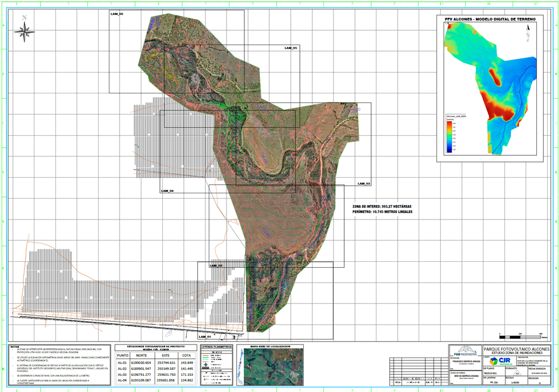The image size is (559, 392).
Task: Click the PUNTO column header
Action: click(123, 356)
